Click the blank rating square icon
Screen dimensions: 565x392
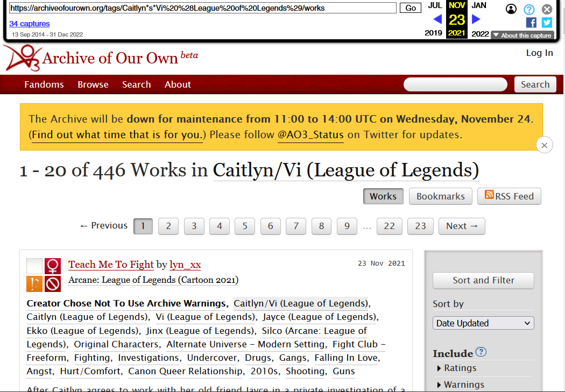pyautogui.click(x=34, y=266)
